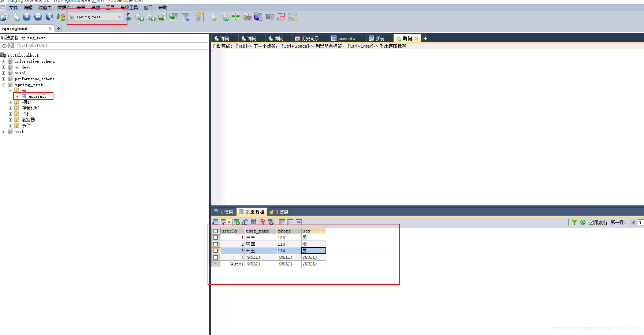The image size is (644, 335).
Task: Open the user manager icon
Action: pos(129,17)
